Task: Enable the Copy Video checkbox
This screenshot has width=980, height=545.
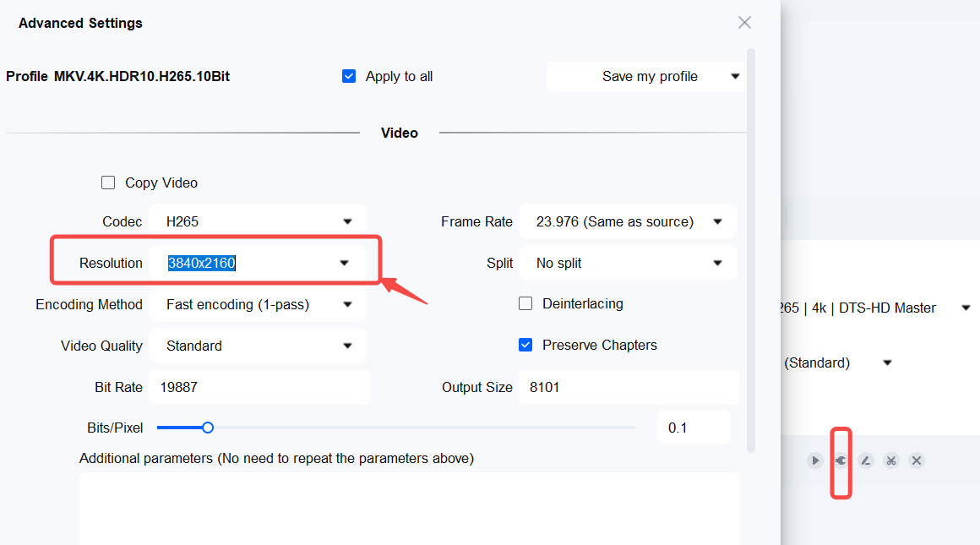Action: [x=108, y=183]
